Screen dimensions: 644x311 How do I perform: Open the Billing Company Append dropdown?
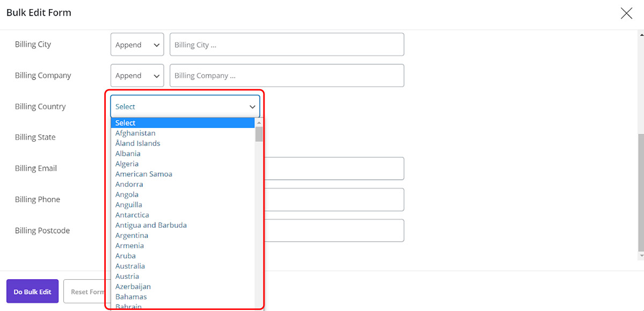pos(137,76)
